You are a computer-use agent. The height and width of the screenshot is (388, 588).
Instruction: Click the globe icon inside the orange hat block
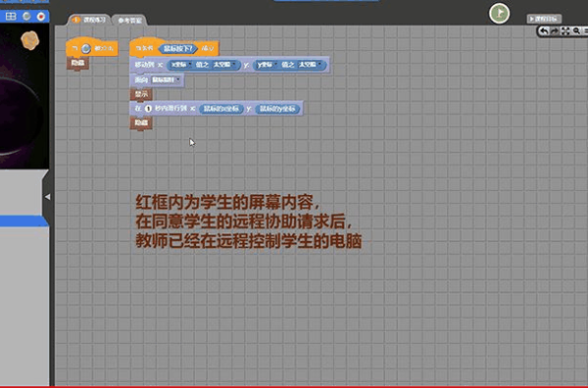[86, 48]
